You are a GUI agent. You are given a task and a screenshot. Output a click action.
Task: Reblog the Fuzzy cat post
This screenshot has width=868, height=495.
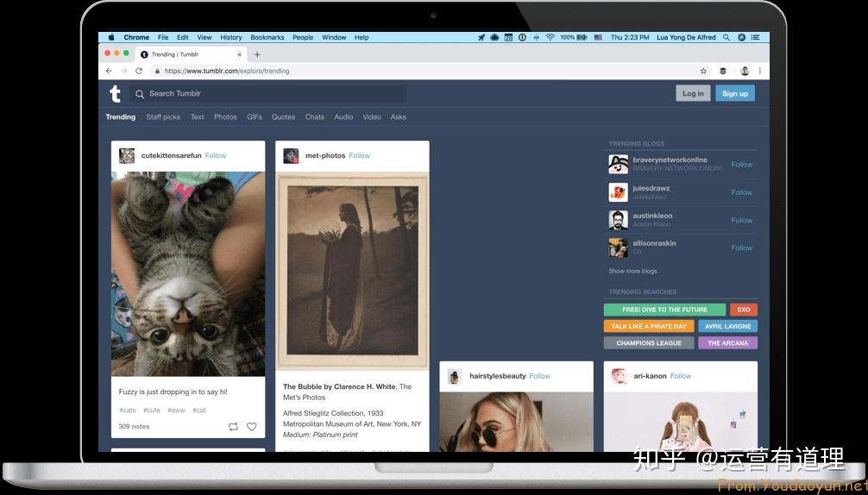tap(233, 426)
